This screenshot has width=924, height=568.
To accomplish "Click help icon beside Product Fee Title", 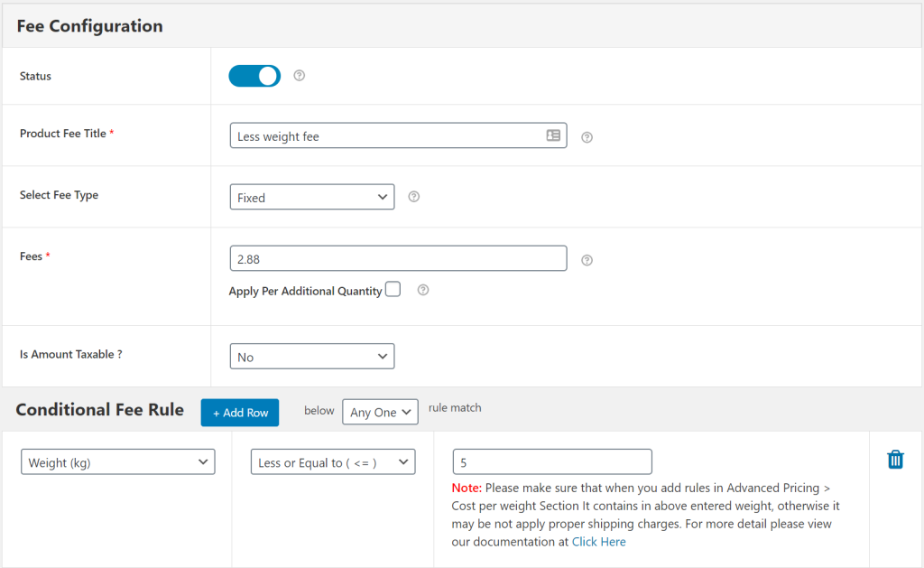I will click(587, 137).
